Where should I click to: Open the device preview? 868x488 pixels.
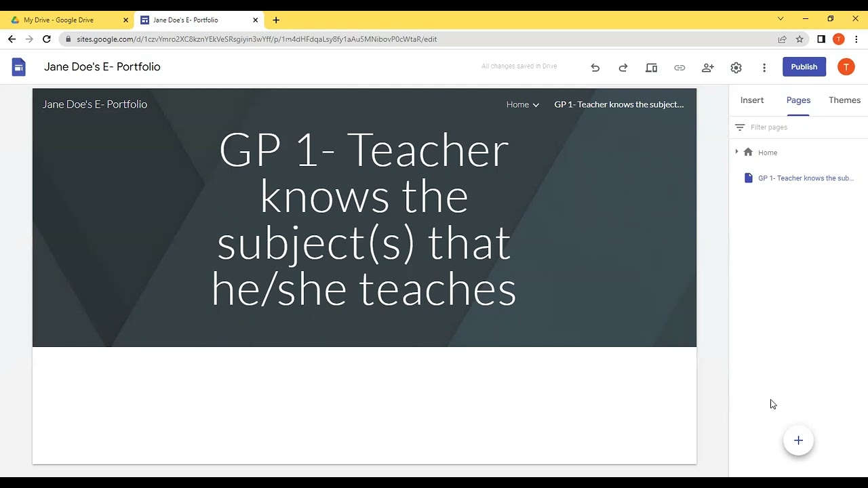[652, 67]
